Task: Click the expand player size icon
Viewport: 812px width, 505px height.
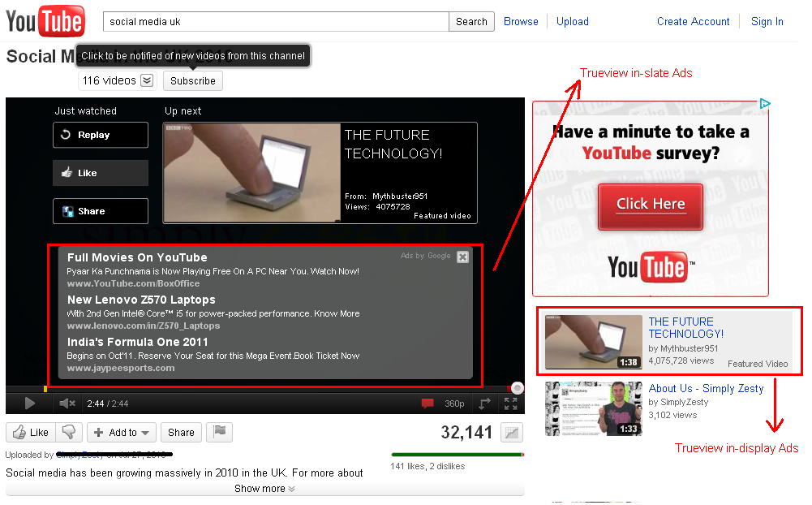Action: point(484,404)
